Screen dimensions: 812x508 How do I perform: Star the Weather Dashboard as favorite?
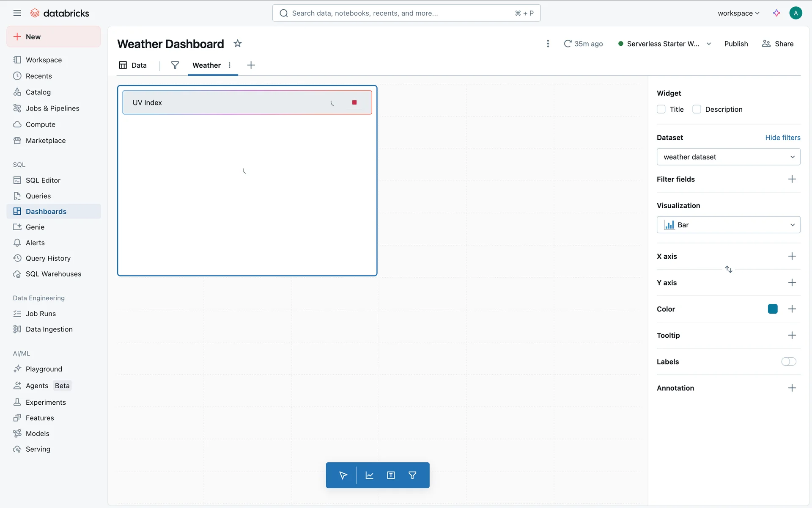click(238, 44)
